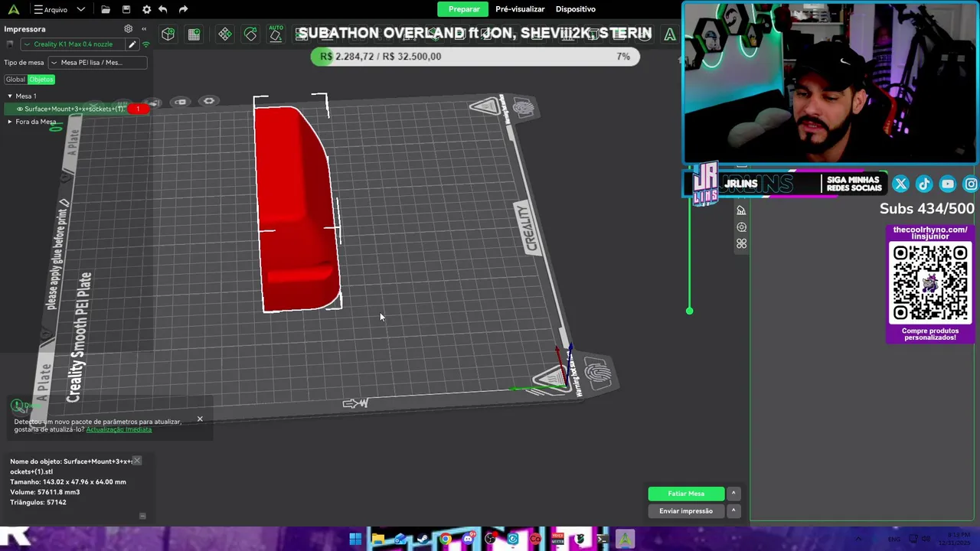This screenshot has height=551, width=980.
Task: Click the Creality Print taskbar icon
Action: pyautogui.click(x=625, y=540)
